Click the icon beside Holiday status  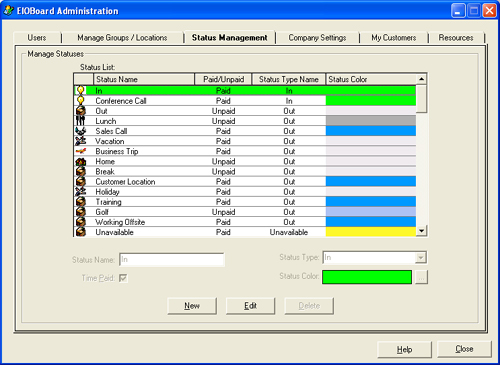tap(81, 192)
